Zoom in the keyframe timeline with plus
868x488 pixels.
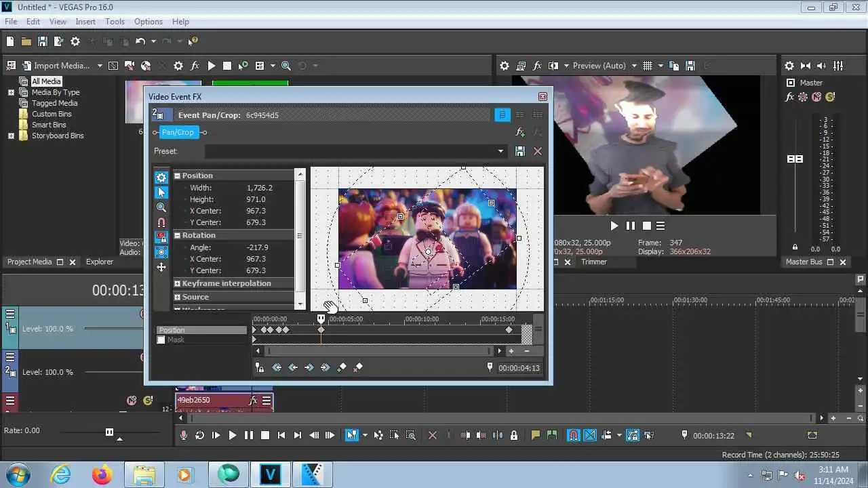pos(511,351)
